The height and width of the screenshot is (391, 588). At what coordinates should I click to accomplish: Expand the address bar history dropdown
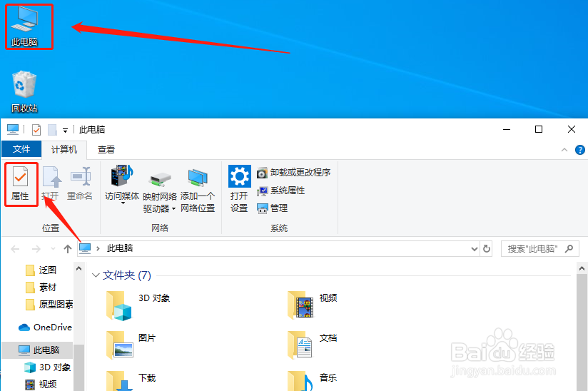click(474, 249)
